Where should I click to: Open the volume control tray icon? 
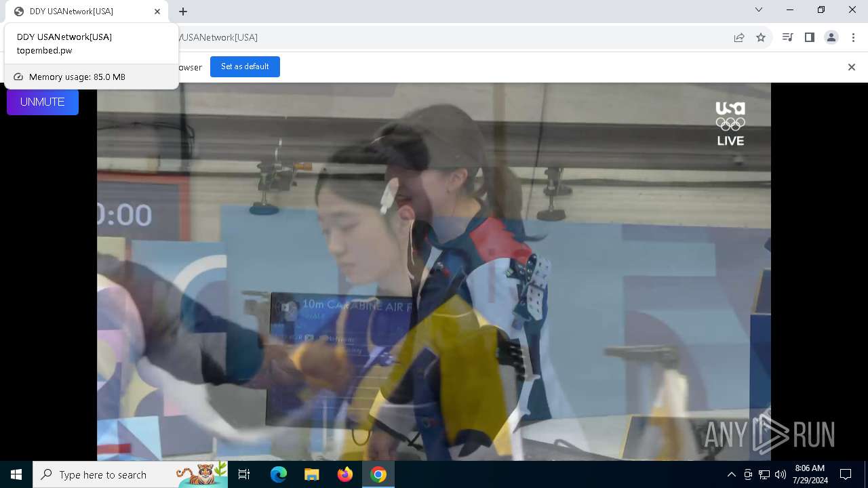(781, 474)
